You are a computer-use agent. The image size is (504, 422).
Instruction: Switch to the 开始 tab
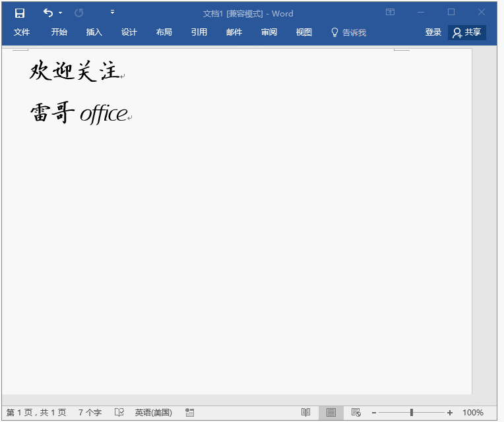[x=59, y=32]
